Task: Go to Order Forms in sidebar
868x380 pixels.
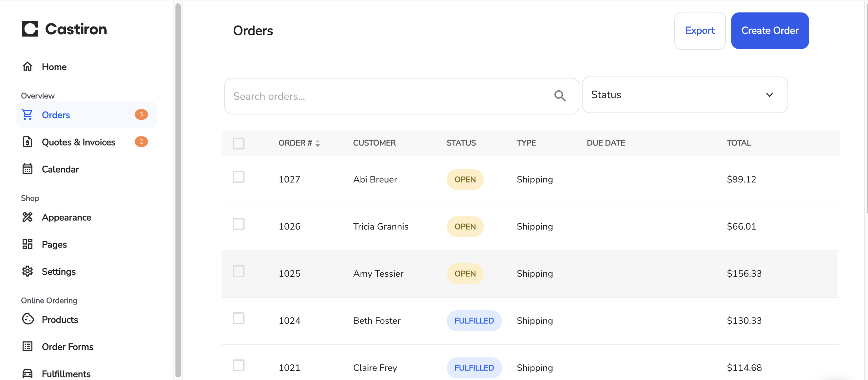Action: (x=67, y=347)
